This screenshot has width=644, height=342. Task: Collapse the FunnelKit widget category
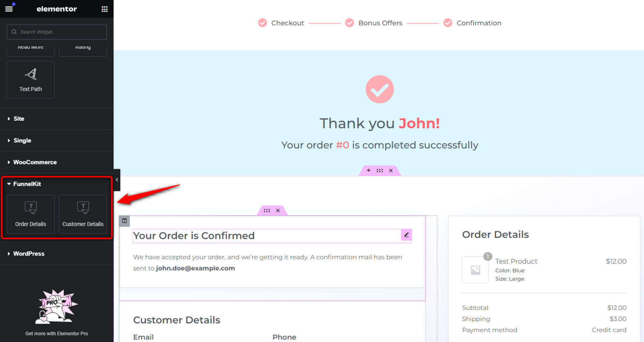coord(26,184)
